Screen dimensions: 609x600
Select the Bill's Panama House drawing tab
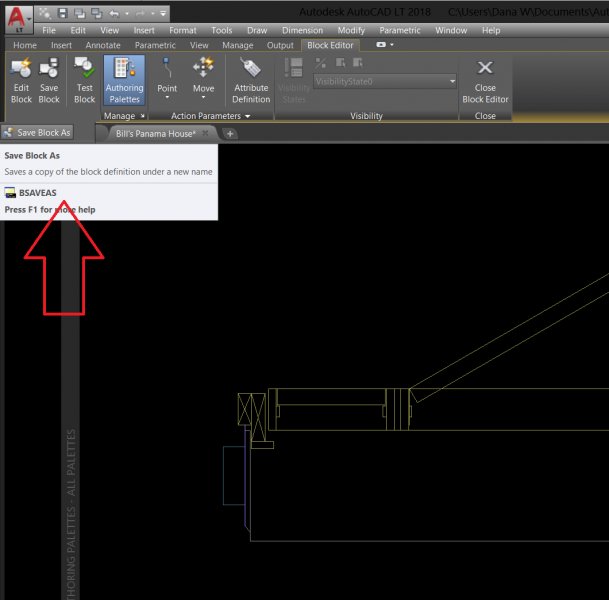[x=154, y=133]
